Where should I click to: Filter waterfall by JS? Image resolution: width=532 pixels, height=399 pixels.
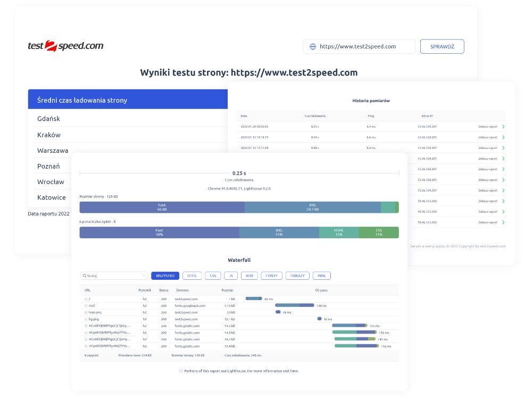click(231, 276)
